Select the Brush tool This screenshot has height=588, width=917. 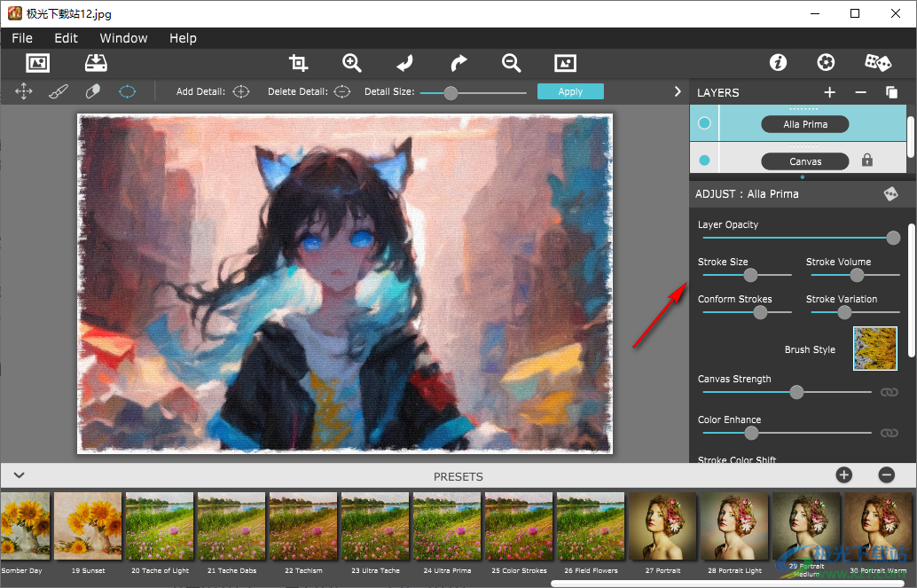[x=59, y=90]
